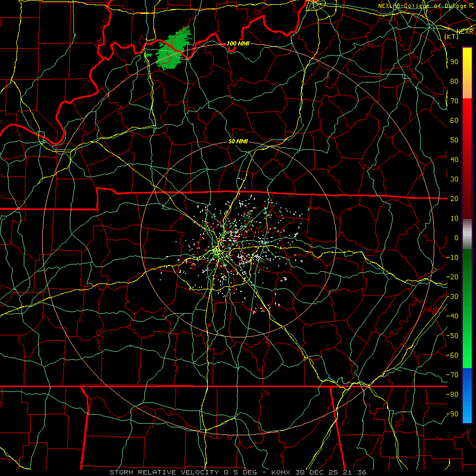Image resolution: width=476 pixels, height=476 pixels.
Task: Click the large green velocity echo near 100 NMI
Action: pos(173,49)
